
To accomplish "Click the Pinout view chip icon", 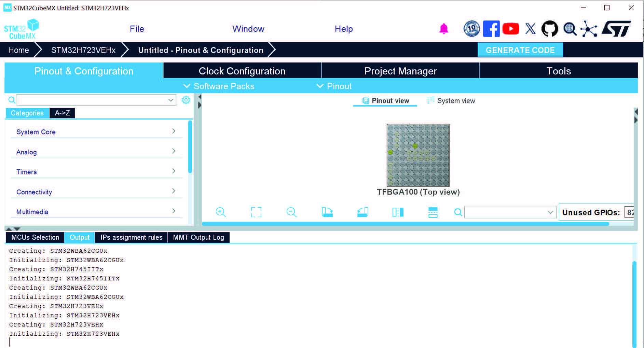I will click(366, 101).
